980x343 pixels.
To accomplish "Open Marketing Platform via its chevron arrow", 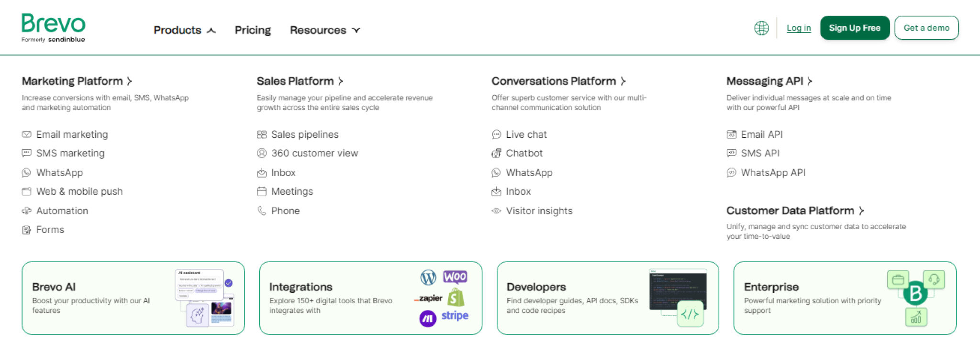I will click(130, 81).
